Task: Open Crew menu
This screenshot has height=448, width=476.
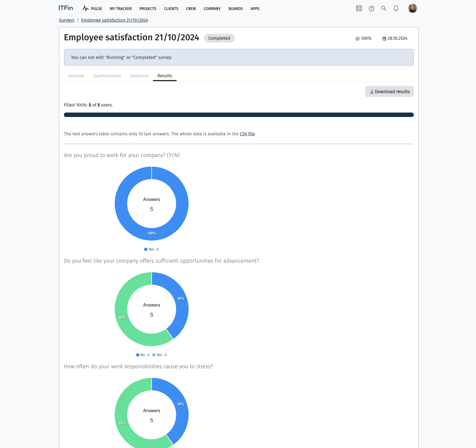Action: (x=191, y=9)
